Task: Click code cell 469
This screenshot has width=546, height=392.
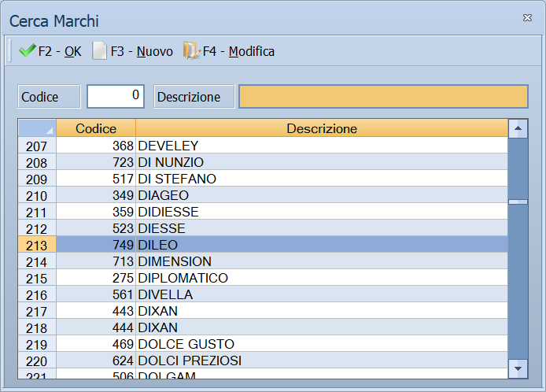Action: point(96,344)
